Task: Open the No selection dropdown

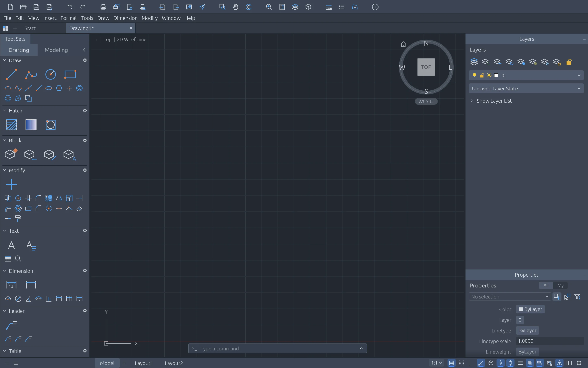Action: (x=510, y=296)
